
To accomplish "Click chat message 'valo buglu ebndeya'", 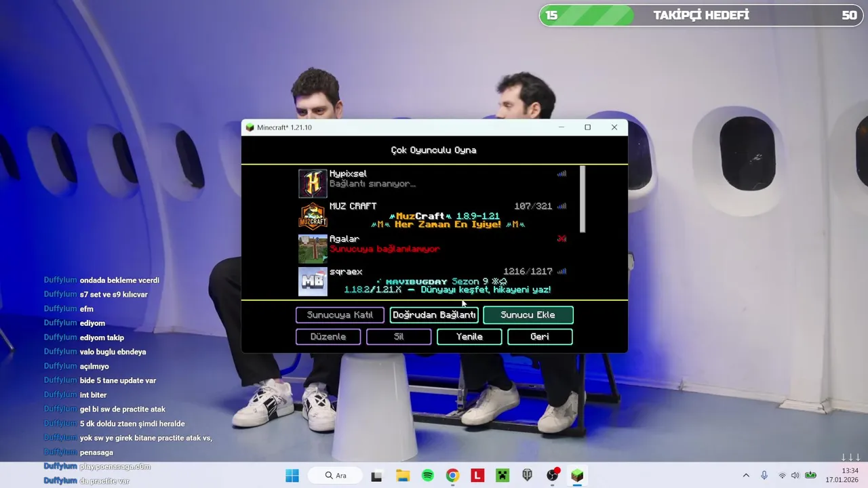I will [113, 352].
